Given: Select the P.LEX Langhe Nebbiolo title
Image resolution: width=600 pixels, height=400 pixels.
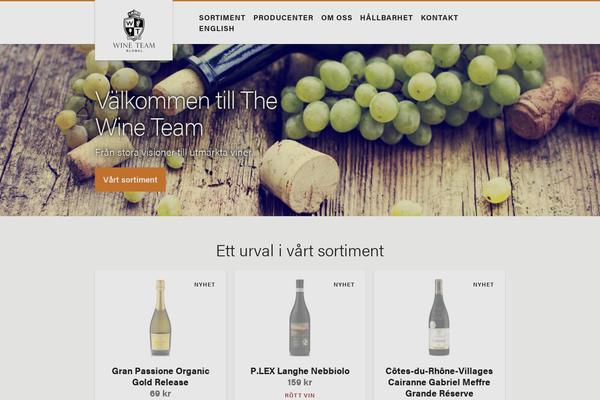Looking at the screenshot, I should (x=300, y=371).
